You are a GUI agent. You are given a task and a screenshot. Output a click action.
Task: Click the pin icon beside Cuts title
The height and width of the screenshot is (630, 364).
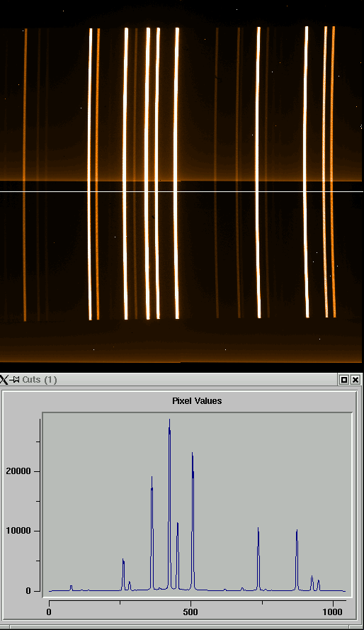[14, 380]
